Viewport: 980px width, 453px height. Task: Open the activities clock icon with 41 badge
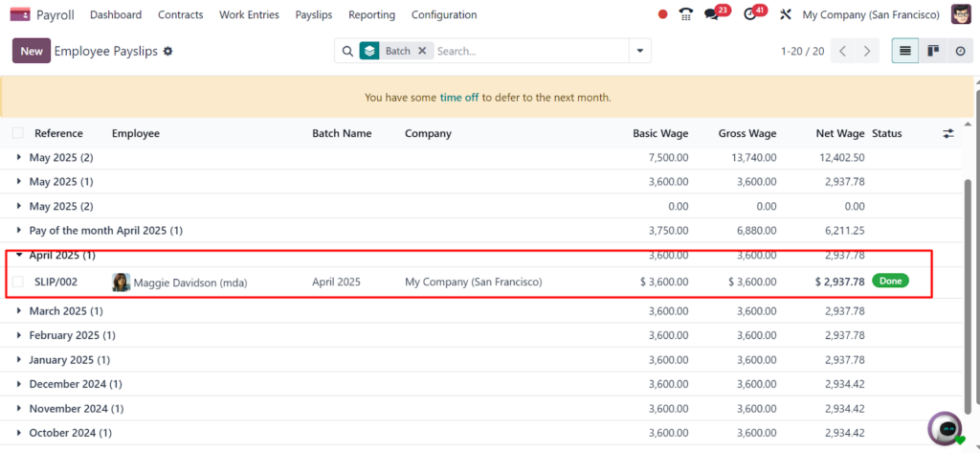pyautogui.click(x=749, y=14)
